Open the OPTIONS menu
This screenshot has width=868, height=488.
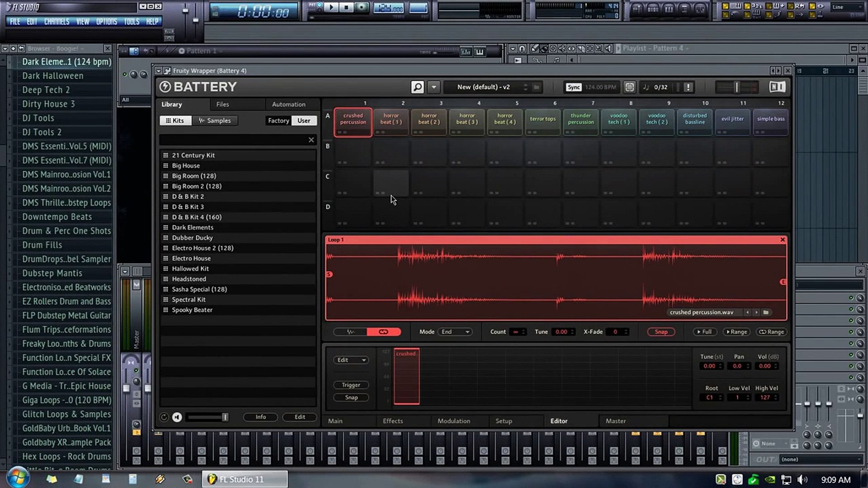tap(106, 22)
